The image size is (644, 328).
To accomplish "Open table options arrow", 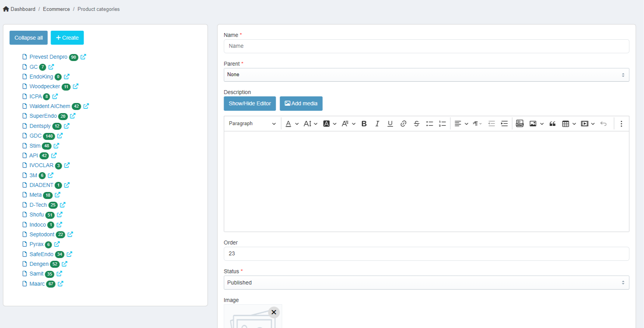I will pos(574,124).
